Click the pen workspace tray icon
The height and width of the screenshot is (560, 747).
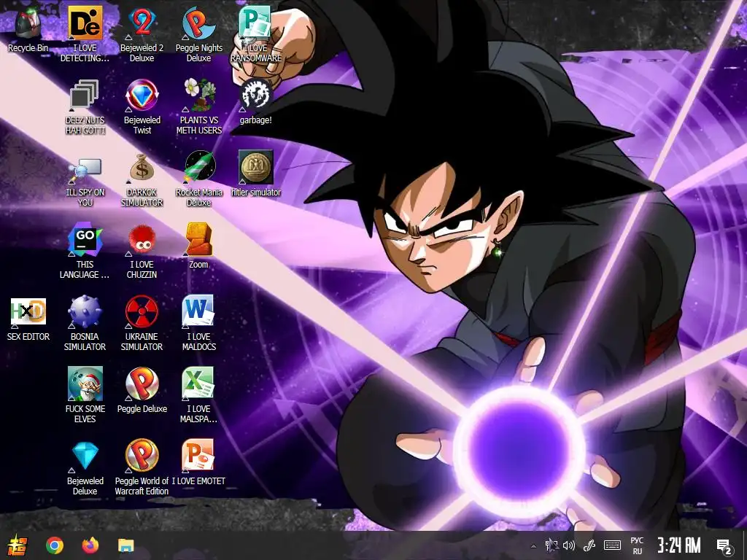(x=589, y=545)
